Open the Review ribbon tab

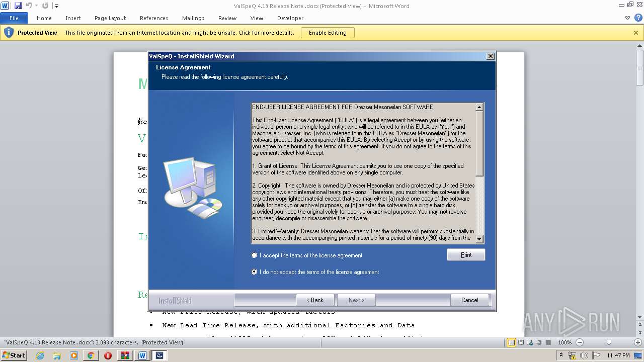tap(227, 18)
